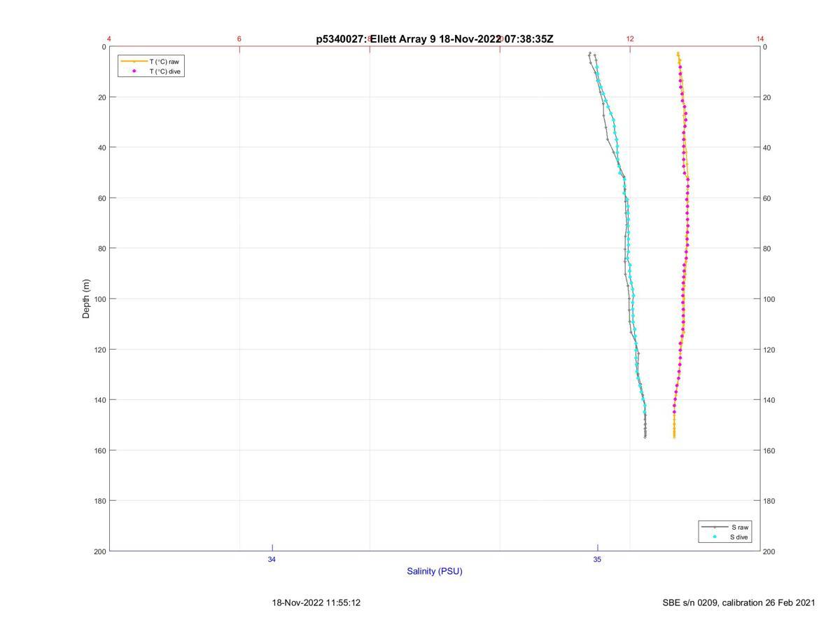Click the cyan dot marker in the salinity legend
Screen dimensions: 840x620
715,537
